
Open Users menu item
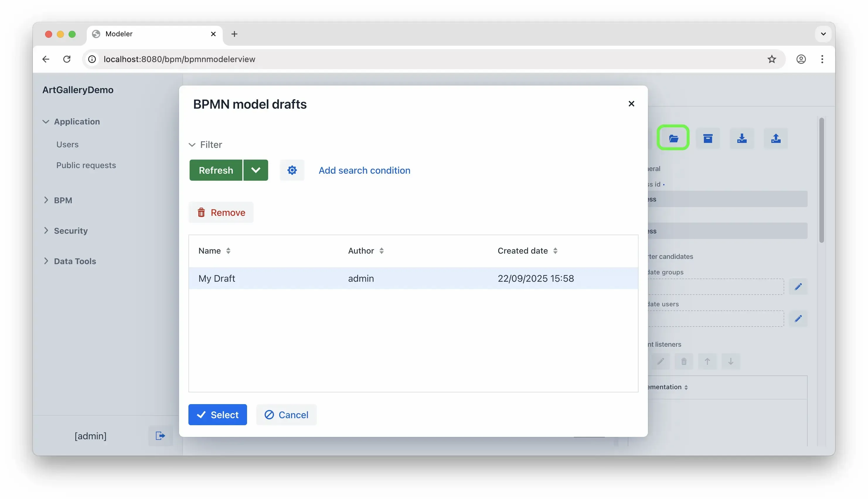click(67, 144)
